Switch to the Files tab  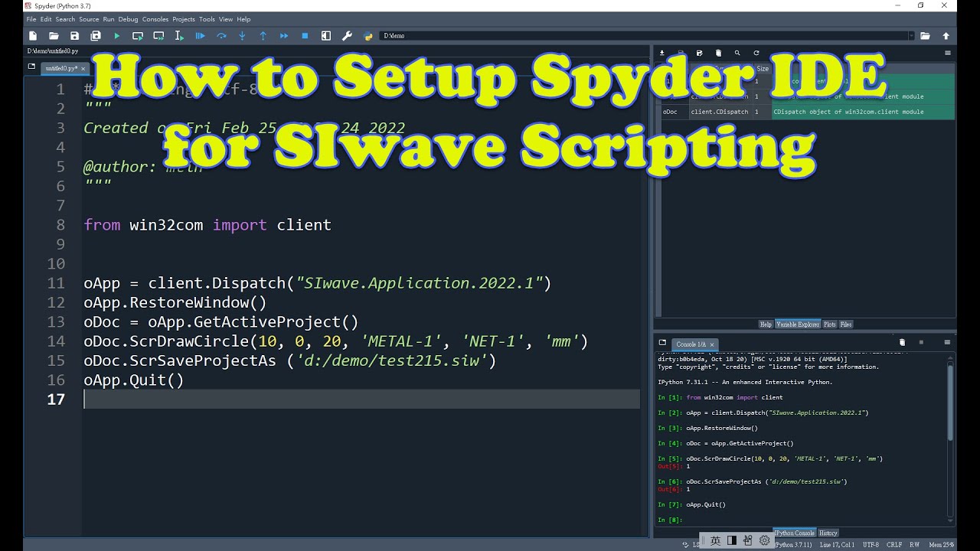846,324
